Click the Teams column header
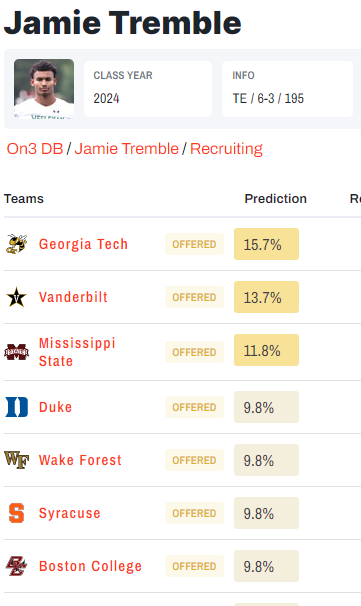361x606 pixels. [x=24, y=199]
